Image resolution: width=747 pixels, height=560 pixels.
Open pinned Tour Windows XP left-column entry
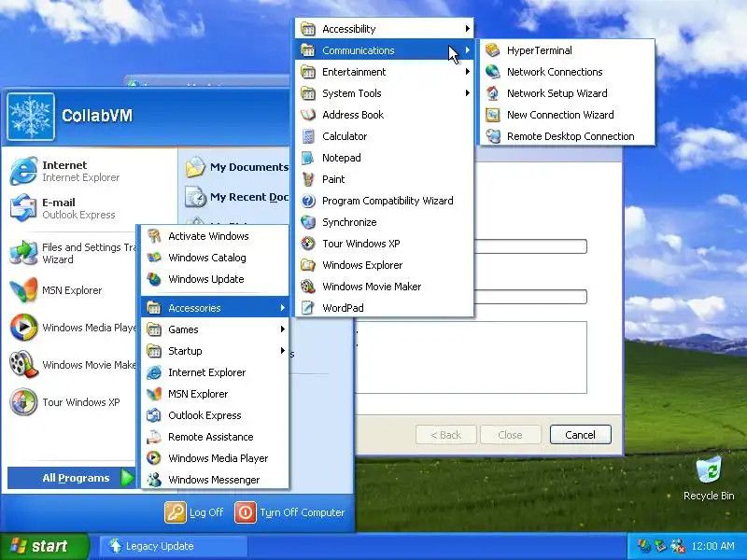[x=72, y=402]
